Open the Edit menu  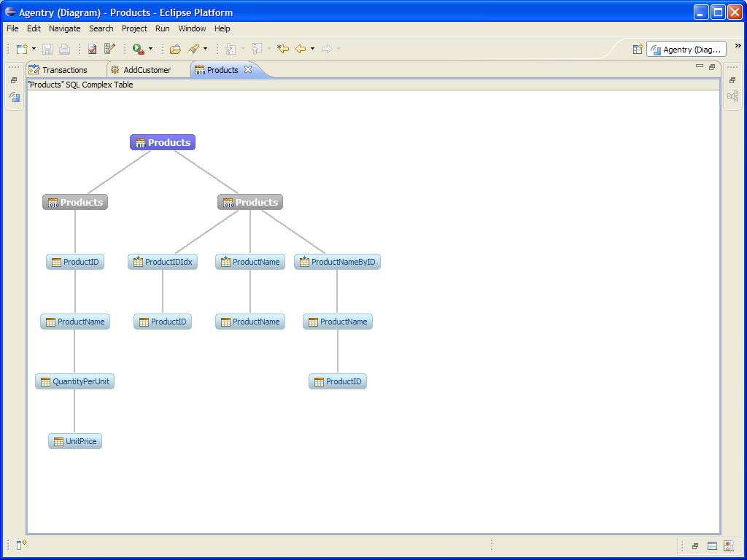click(34, 28)
